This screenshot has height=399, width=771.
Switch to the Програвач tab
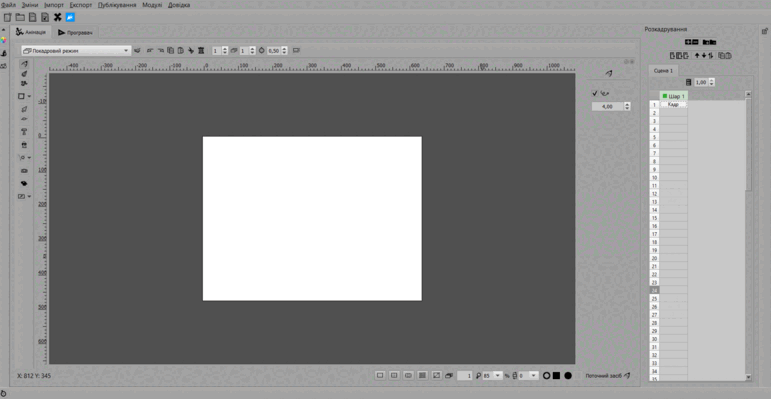(x=76, y=33)
